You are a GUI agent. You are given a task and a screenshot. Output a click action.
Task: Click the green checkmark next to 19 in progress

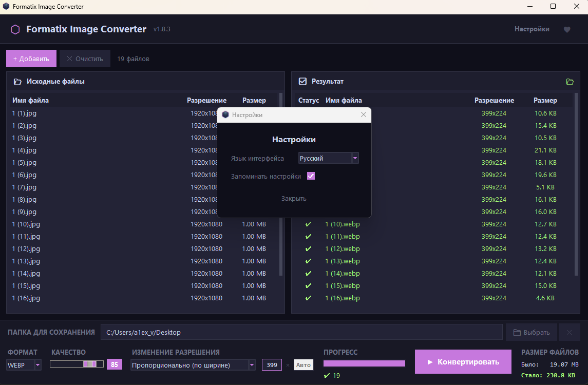click(327, 376)
